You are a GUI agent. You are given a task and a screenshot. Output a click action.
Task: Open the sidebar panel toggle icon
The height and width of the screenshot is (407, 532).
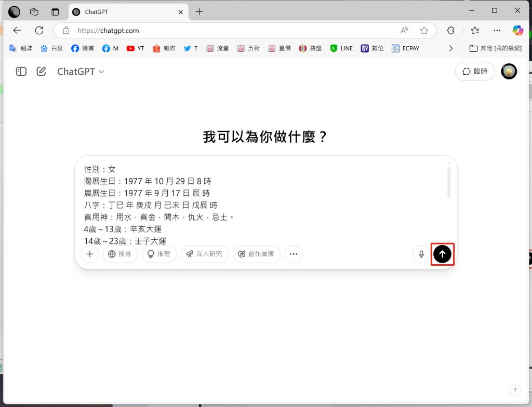click(x=21, y=72)
